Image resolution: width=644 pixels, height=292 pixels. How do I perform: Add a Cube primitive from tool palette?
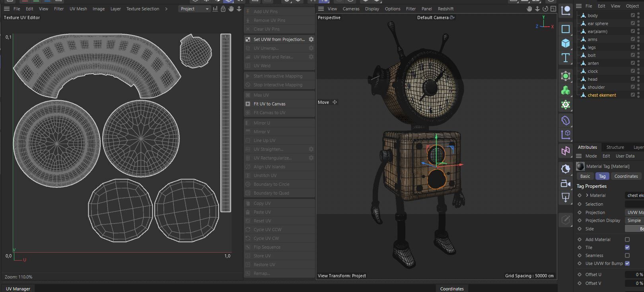pyautogui.click(x=565, y=43)
